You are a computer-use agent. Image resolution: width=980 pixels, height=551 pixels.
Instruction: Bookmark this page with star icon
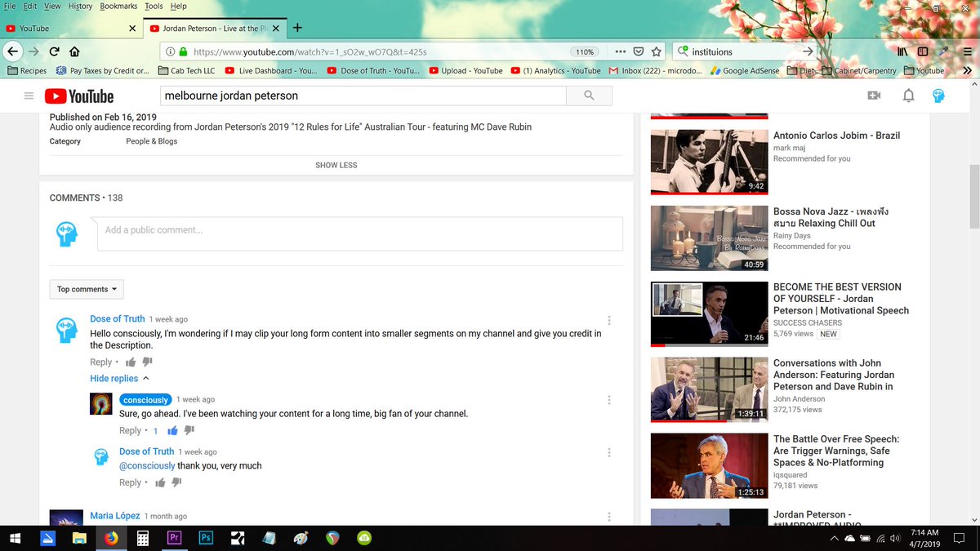point(656,51)
